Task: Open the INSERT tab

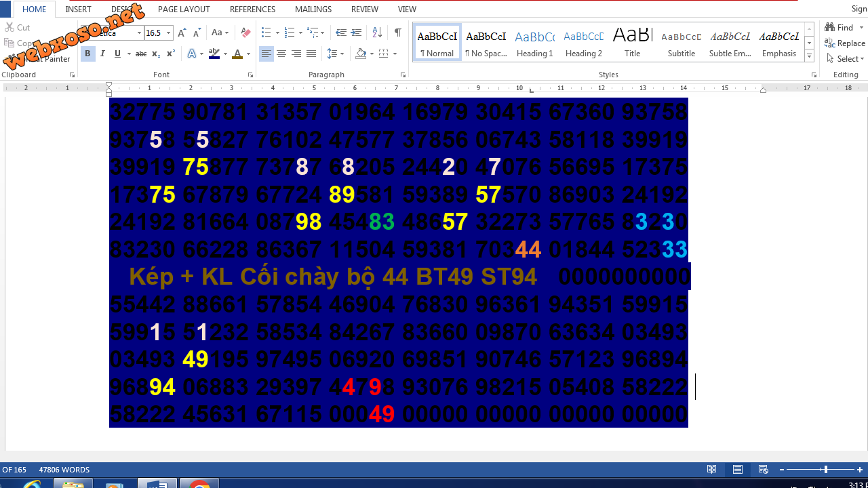Action: (x=78, y=9)
